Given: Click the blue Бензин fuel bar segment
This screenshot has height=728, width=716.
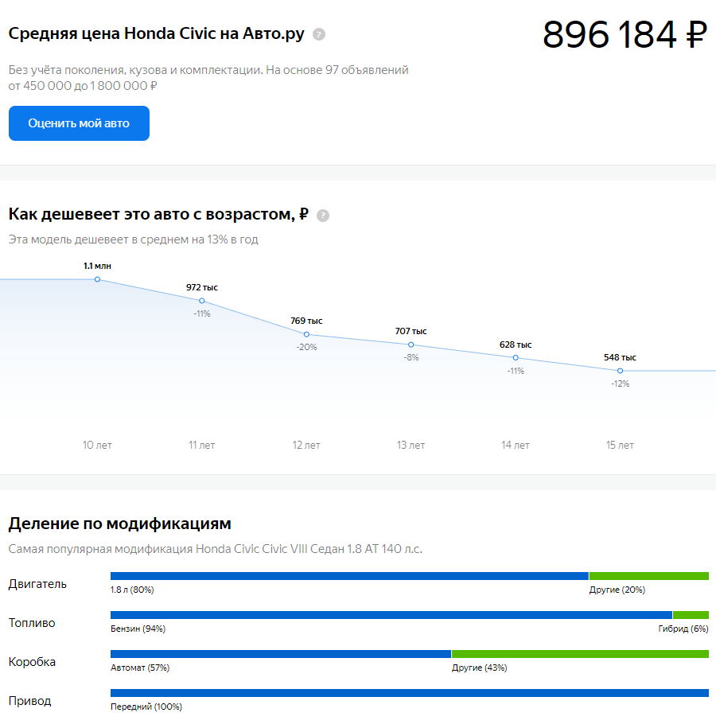Looking at the screenshot, I should [391, 615].
